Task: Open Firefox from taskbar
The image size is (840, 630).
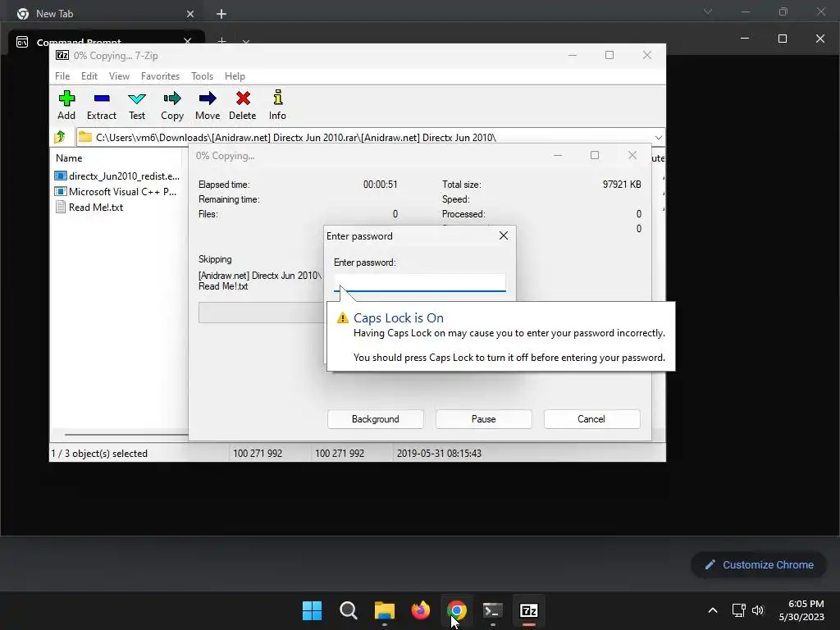Action: (x=421, y=610)
